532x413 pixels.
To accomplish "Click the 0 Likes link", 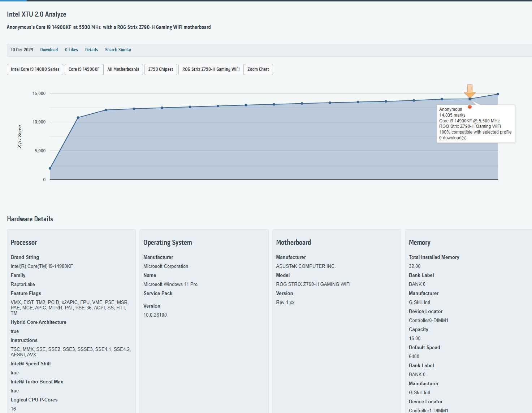I will coord(71,50).
